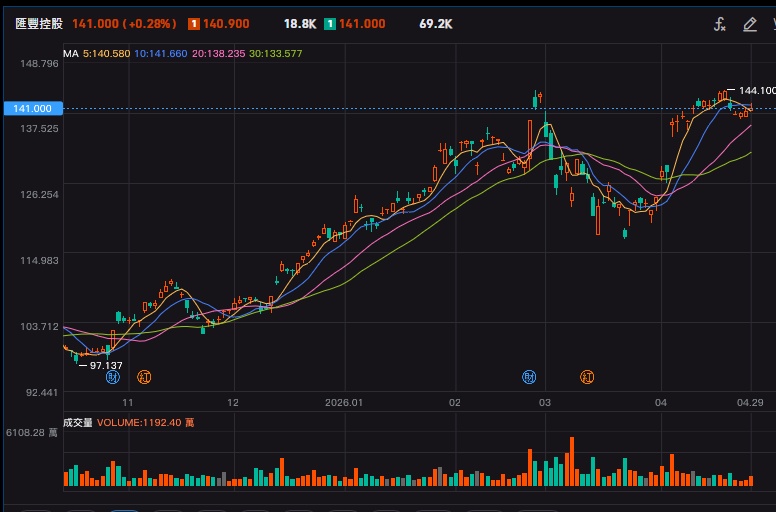
Task: Select the pencil drawing tool
Action: pos(749,25)
